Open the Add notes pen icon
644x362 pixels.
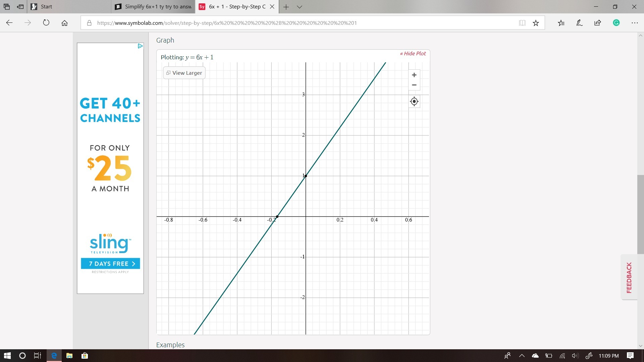[579, 23]
